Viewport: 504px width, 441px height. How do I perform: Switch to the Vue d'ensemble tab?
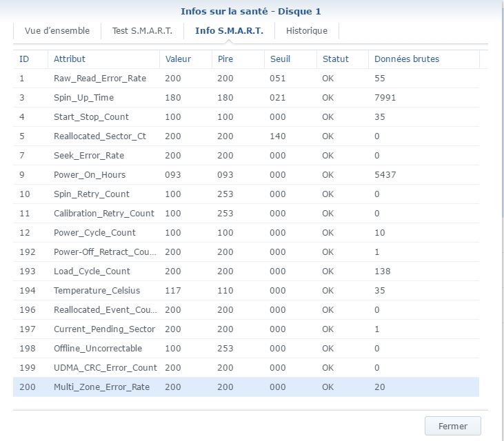(57, 31)
